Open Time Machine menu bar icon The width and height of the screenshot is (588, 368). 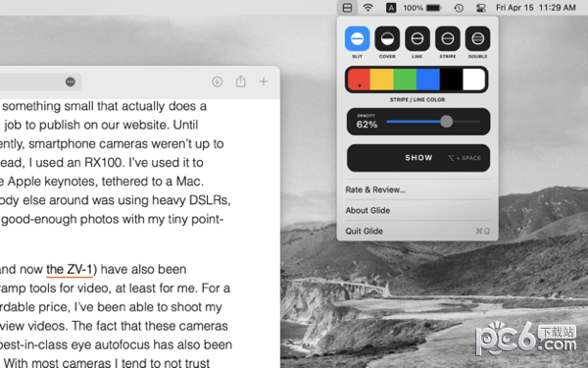459,8
